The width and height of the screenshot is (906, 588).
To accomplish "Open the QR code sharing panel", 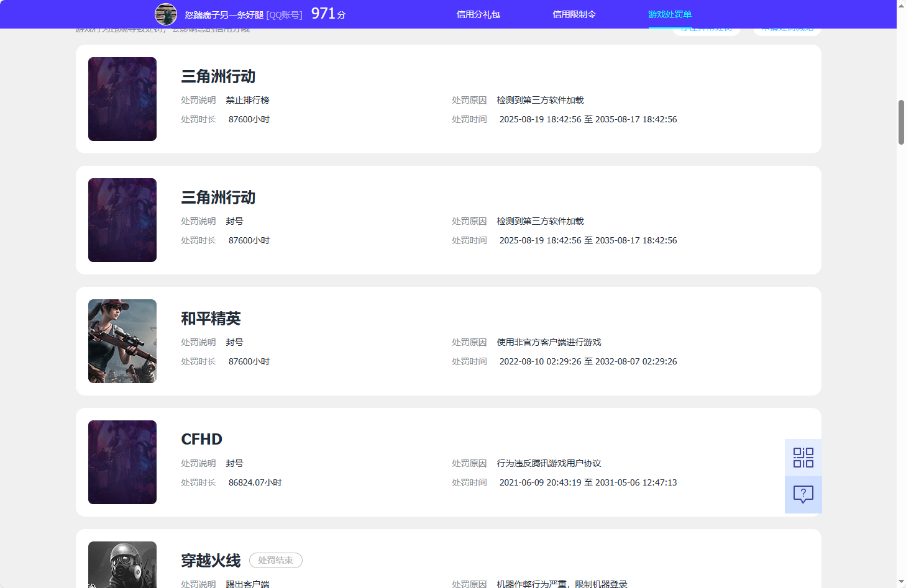I will pyautogui.click(x=803, y=457).
